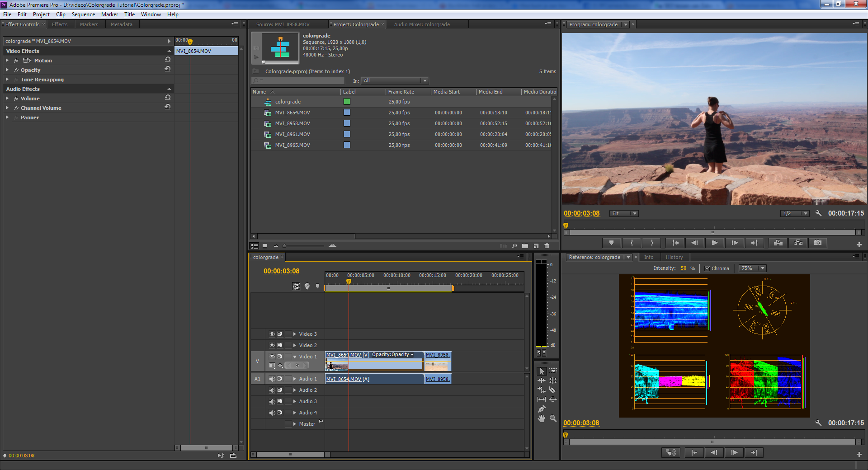Expand the Motion effect properties

pos(7,61)
